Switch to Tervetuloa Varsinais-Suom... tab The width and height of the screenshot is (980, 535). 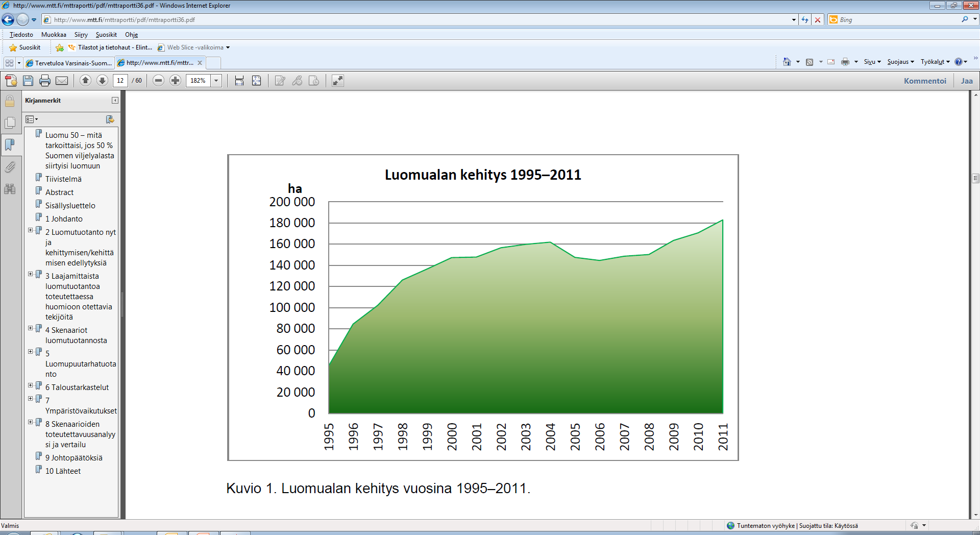pyautogui.click(x=69, y=63)
